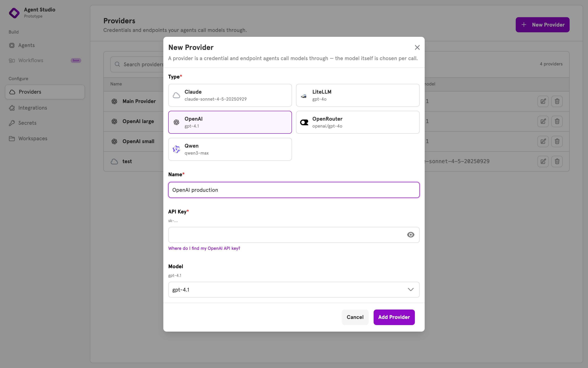Click the Agents chip icon in sidebar

[x=12, y=45]
